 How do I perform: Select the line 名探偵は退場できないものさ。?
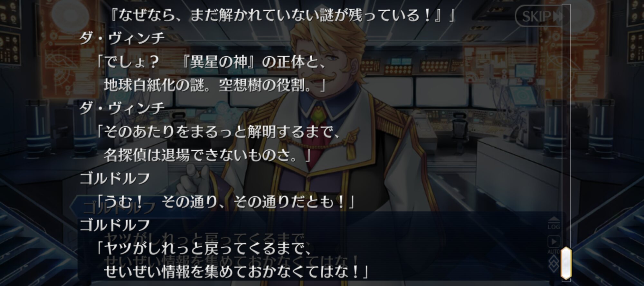click(207, 155)
